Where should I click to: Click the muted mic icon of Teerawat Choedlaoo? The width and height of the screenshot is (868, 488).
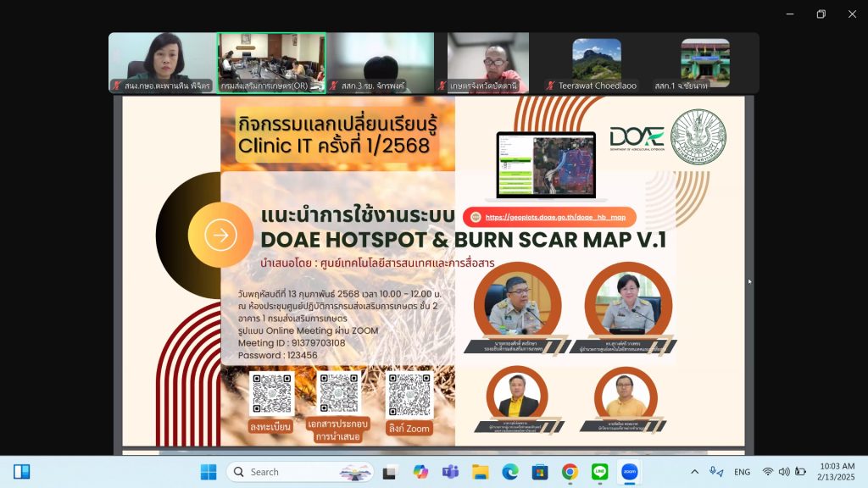point(550,86)
